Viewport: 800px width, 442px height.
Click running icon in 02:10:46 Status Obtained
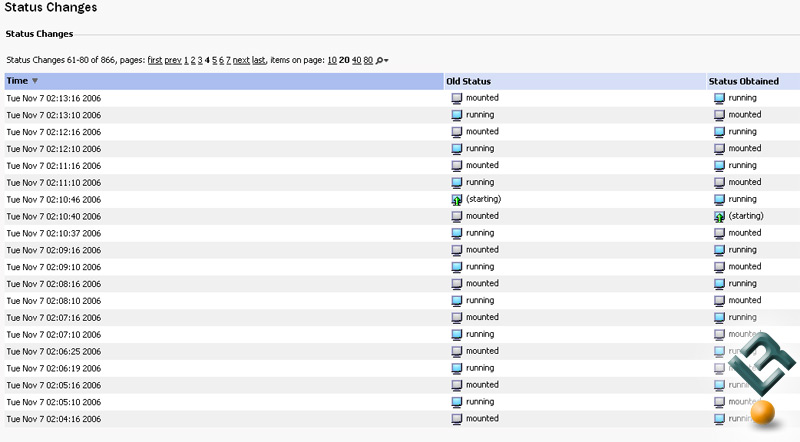719,200
